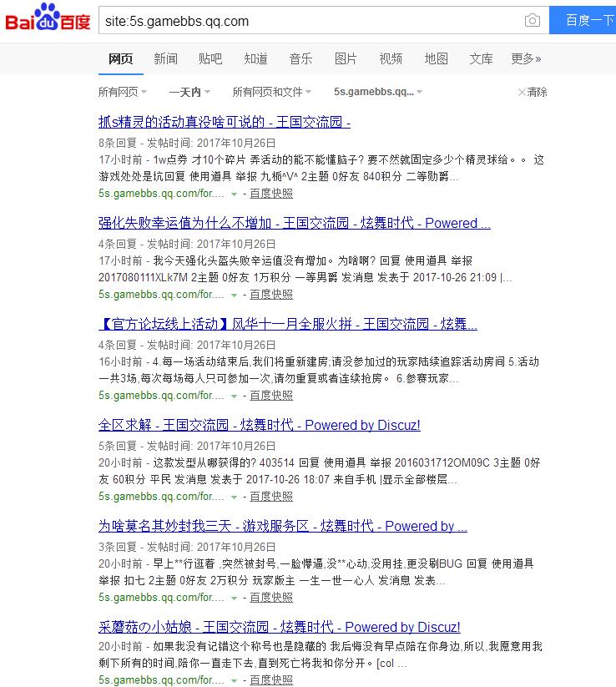This screenshot has width=616, height=687.
Task: Open 百度快照 for 官方论坛线上活动 result
Action: (271, 395)
